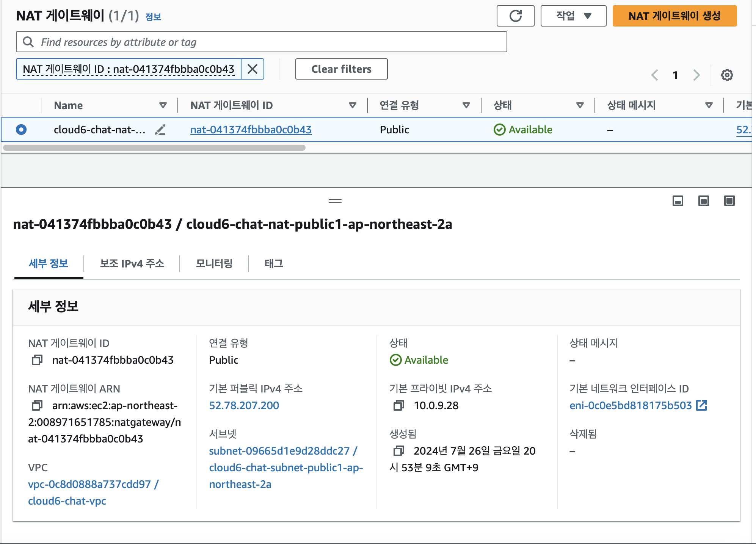Open the 작업 actions dropdown
This screenshot has height=544, width=756.
coord(573,16)
